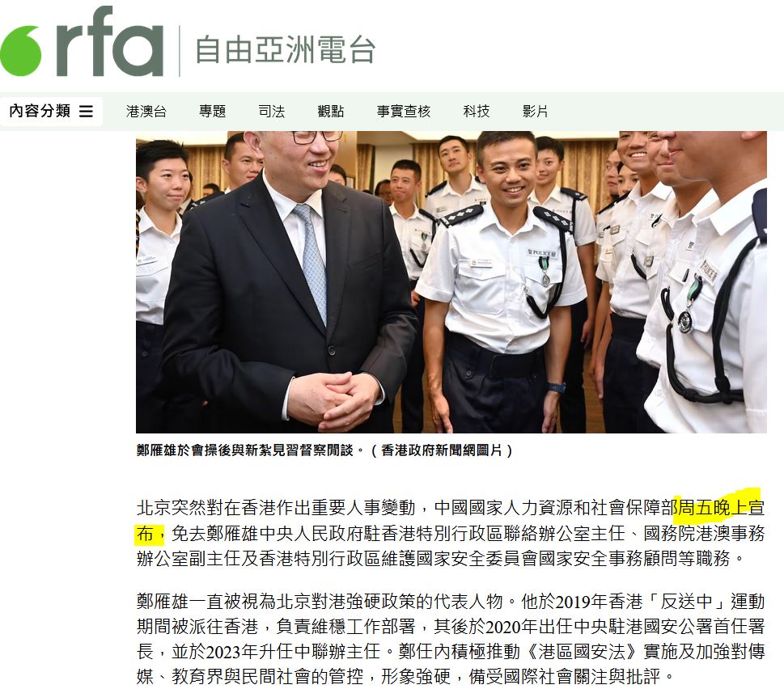Go to the 專題 section
The height and width of the screenshot is (689, 784).
point(213,111)
